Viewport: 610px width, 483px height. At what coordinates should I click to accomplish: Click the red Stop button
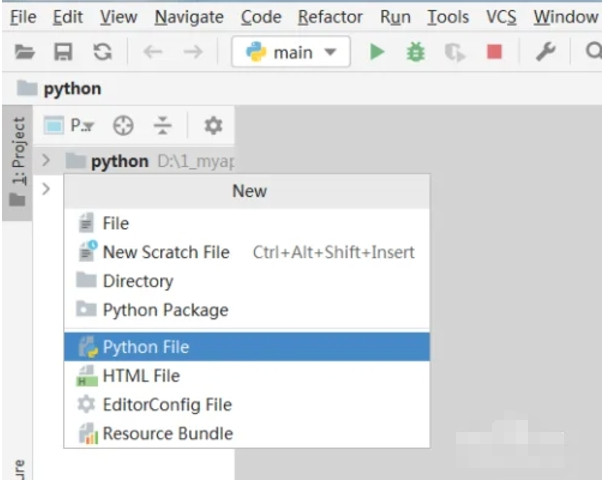click(x=494, y=52)
